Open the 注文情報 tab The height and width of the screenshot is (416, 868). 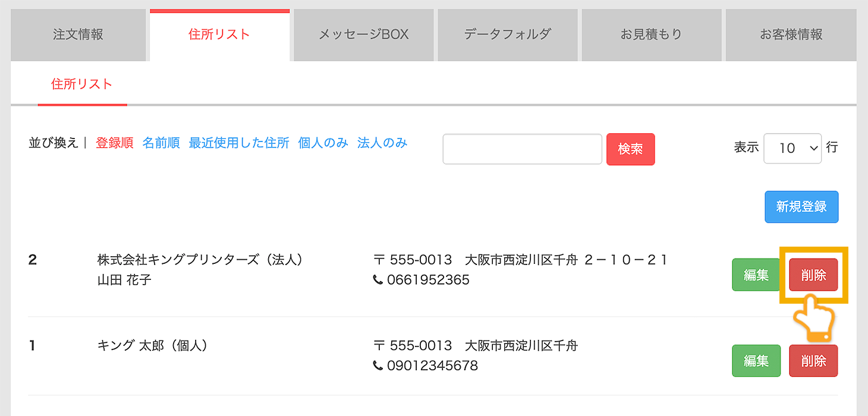point(78,34)
